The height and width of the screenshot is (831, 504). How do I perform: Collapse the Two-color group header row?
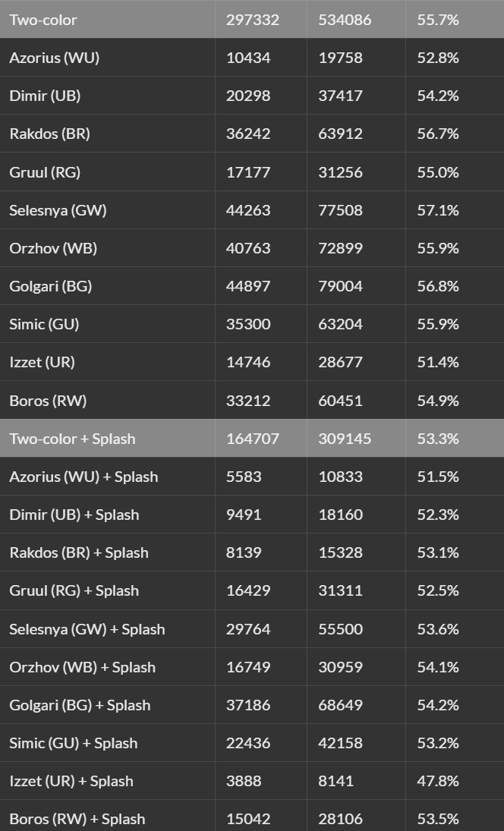(43, 20)
